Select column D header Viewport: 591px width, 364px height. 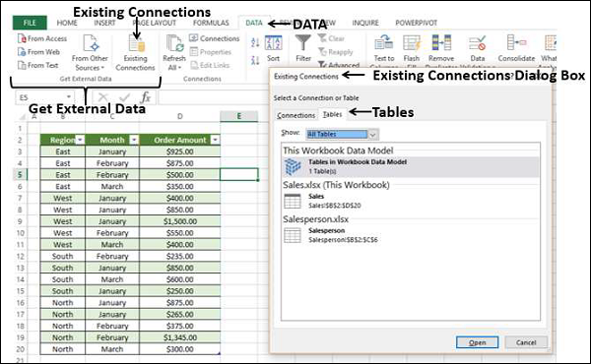coord(180,116)
